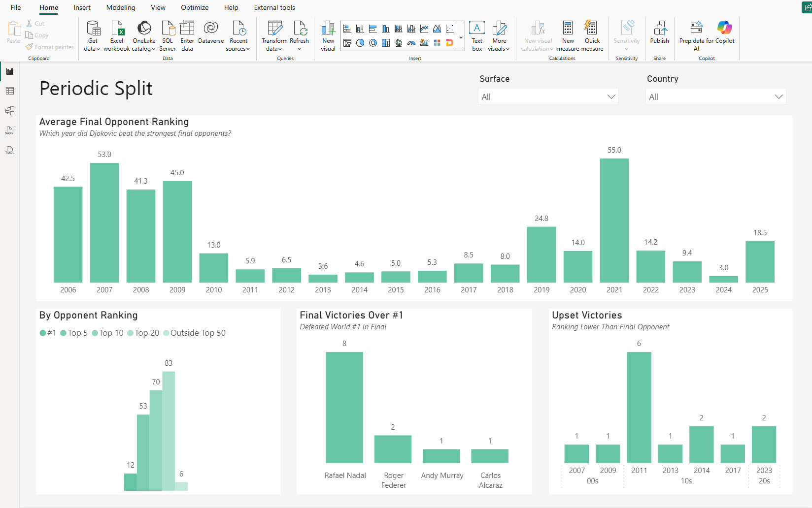Screen dimensions: 812x508
Task: Switch to the External tools tab
Action: [x=274, y=7]
